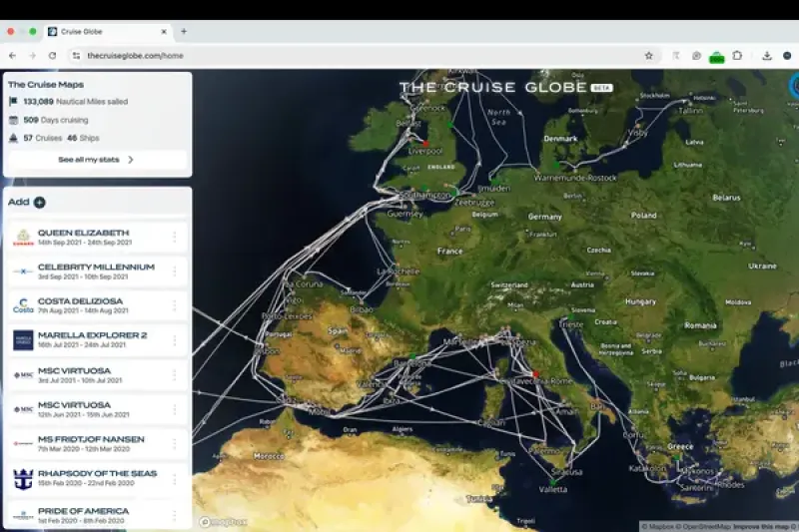Bookmark this page with the star icon
Image resolution: width=799 pixels, height=532 pixels.
point(648,56)
